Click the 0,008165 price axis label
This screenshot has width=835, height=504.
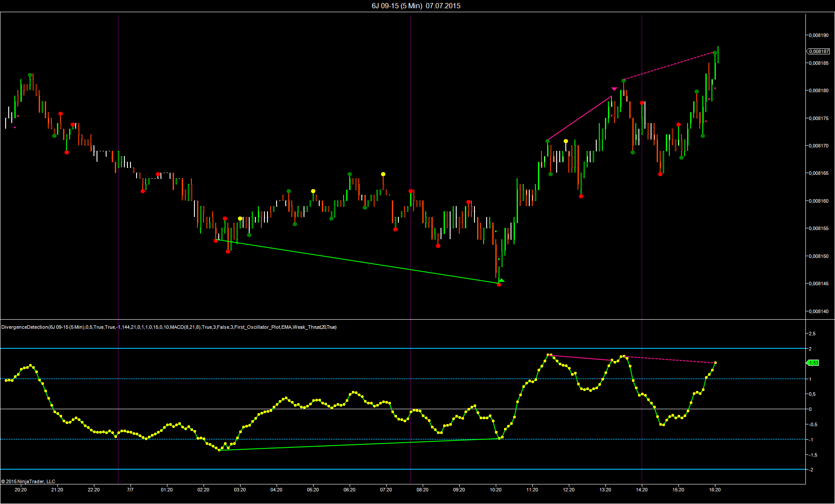(x=818, y=173)
